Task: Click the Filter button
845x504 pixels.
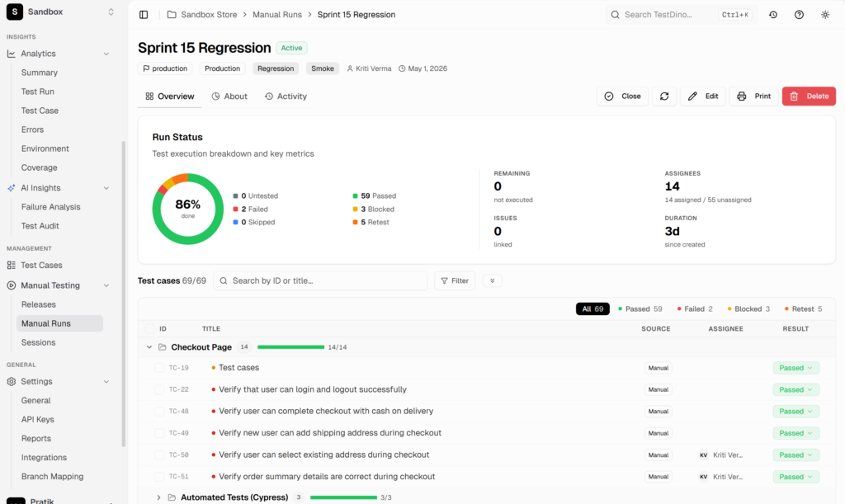Action: (455, 280)
